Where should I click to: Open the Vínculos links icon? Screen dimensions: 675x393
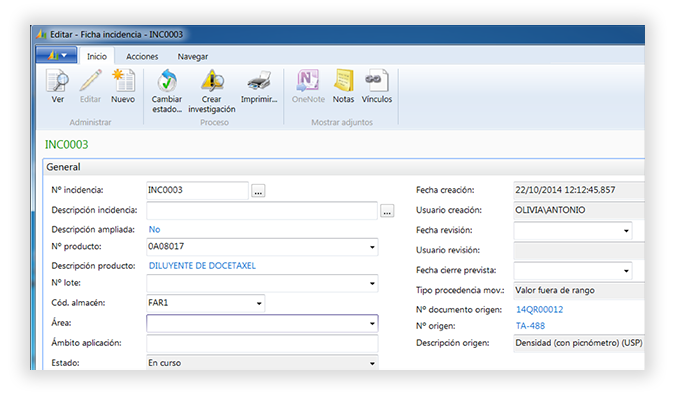point(376,81)
